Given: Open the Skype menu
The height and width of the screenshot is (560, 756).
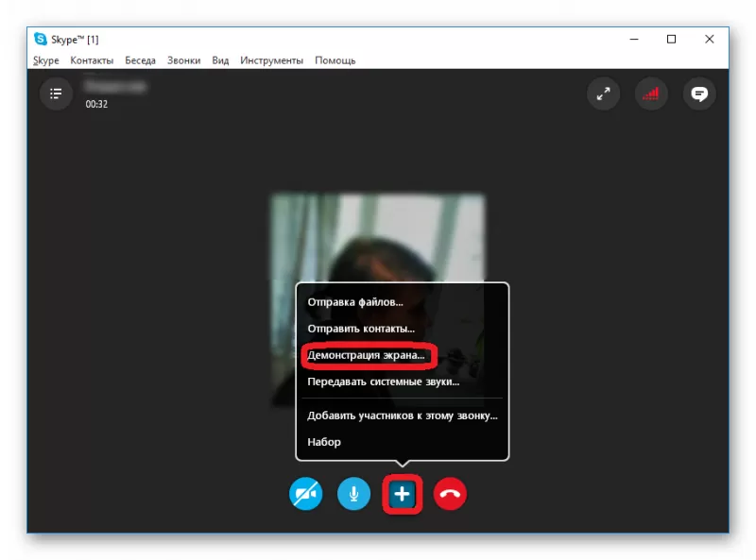Looking at the screenshot, I should (45, 60).
